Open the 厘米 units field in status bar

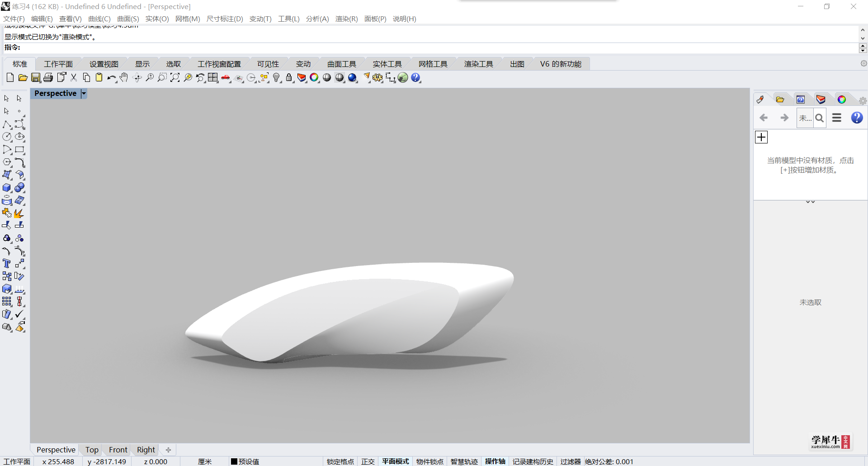205,461
